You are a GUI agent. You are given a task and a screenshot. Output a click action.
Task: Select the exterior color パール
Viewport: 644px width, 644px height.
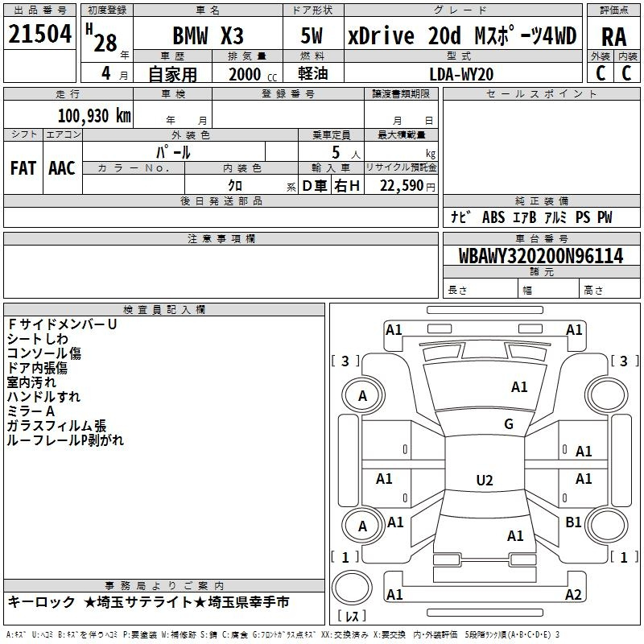[173, 152]
